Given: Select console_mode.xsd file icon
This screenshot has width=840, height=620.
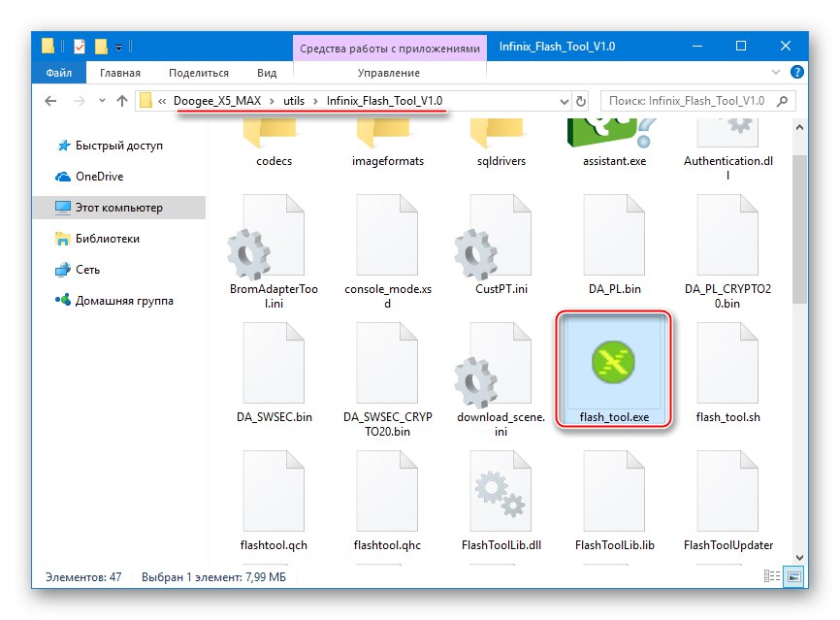Looking at the screenshot, I should pos(387,235).
